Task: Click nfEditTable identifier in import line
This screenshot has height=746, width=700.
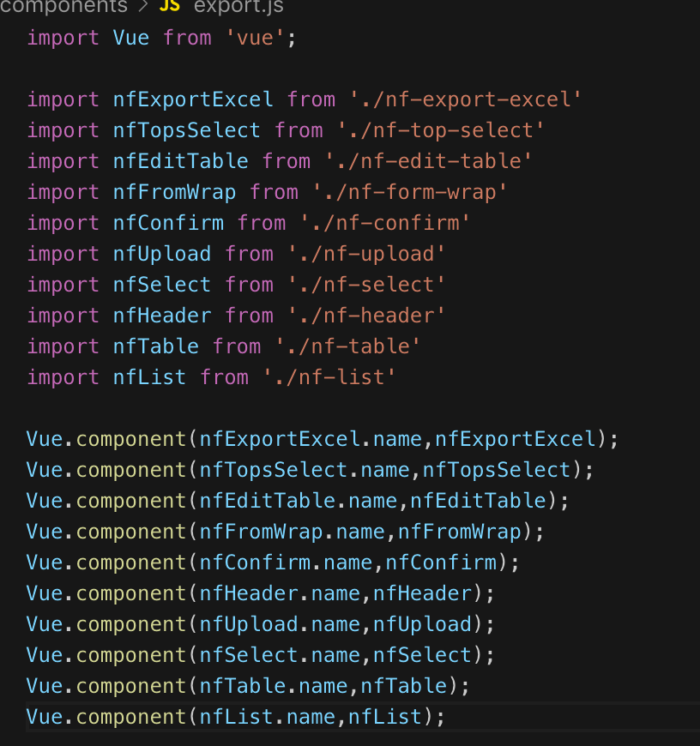Action: coord(181,161)
